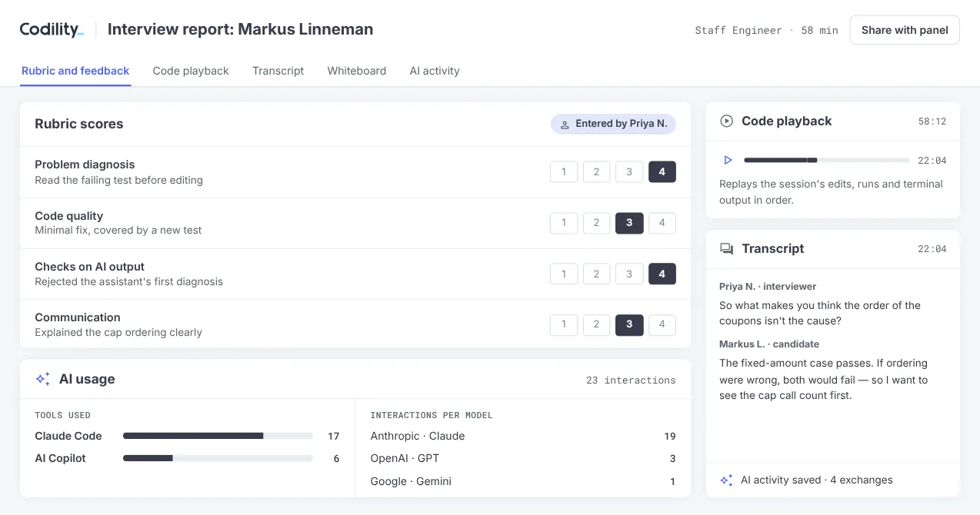Screen dimensions: 980x515
Task: Click the Problem diagnosis rubric title
Action: (x=85, y=164)
